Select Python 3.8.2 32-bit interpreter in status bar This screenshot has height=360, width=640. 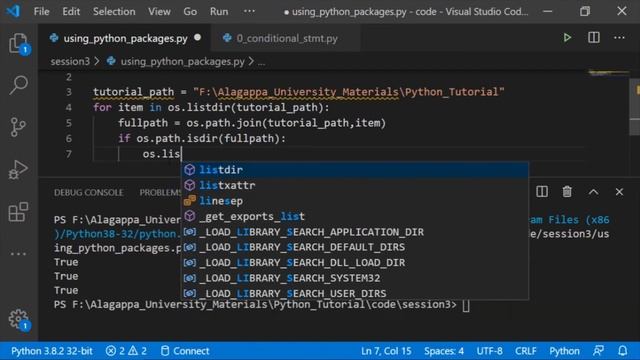click(x=51, y=351)
